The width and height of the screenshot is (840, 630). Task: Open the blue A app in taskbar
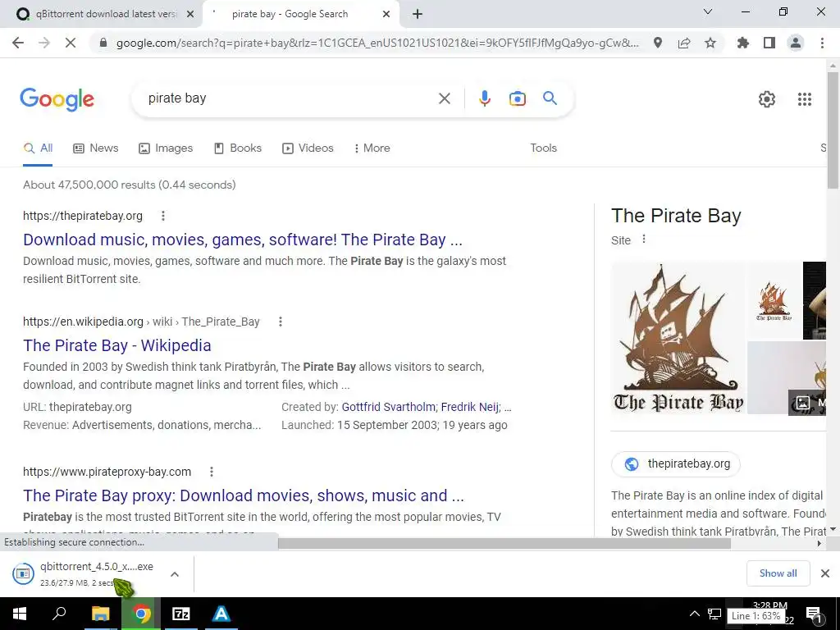click(x=221, y=614)
